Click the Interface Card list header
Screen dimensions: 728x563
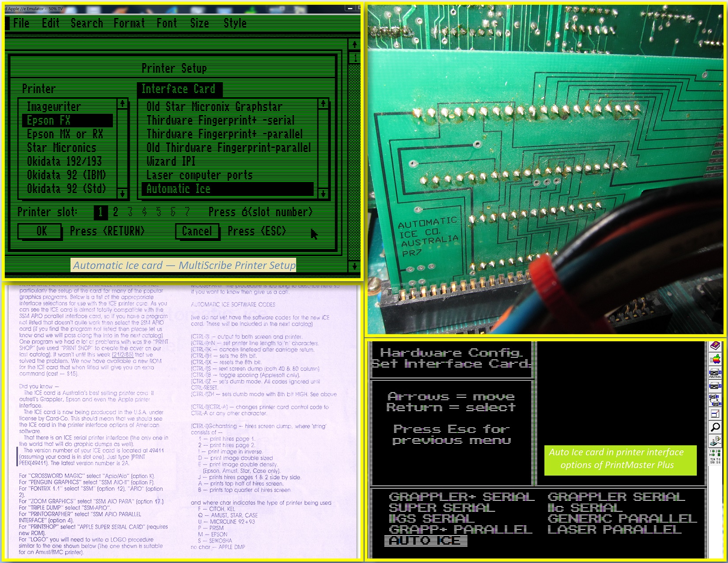(180, 89)
